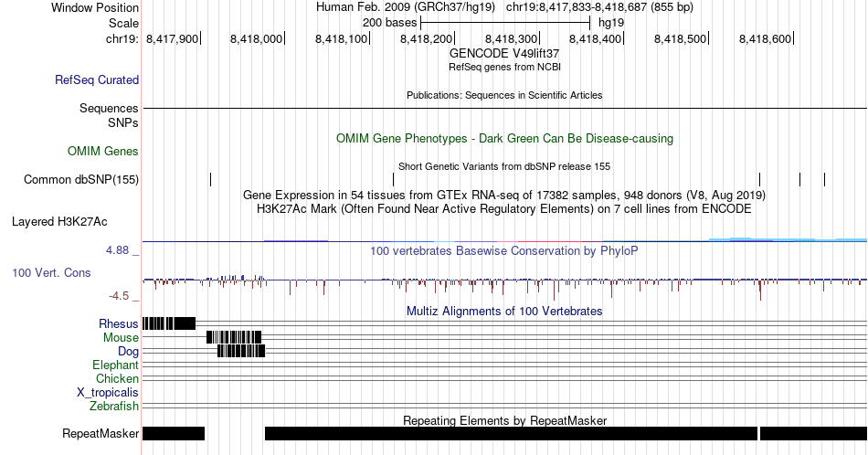Click the RefSeq genes from NCBI title
Image resolution: width=868 pixels, height=455 pixels.
coord(504,67)
